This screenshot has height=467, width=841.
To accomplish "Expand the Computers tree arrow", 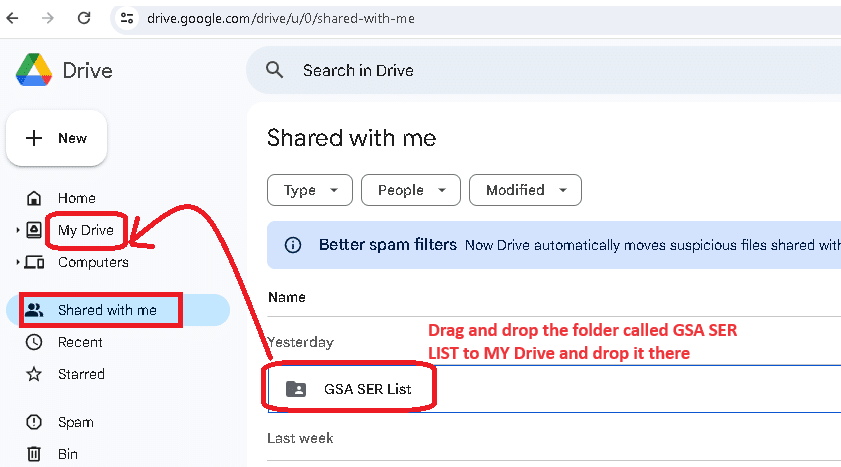I will 18,263.
